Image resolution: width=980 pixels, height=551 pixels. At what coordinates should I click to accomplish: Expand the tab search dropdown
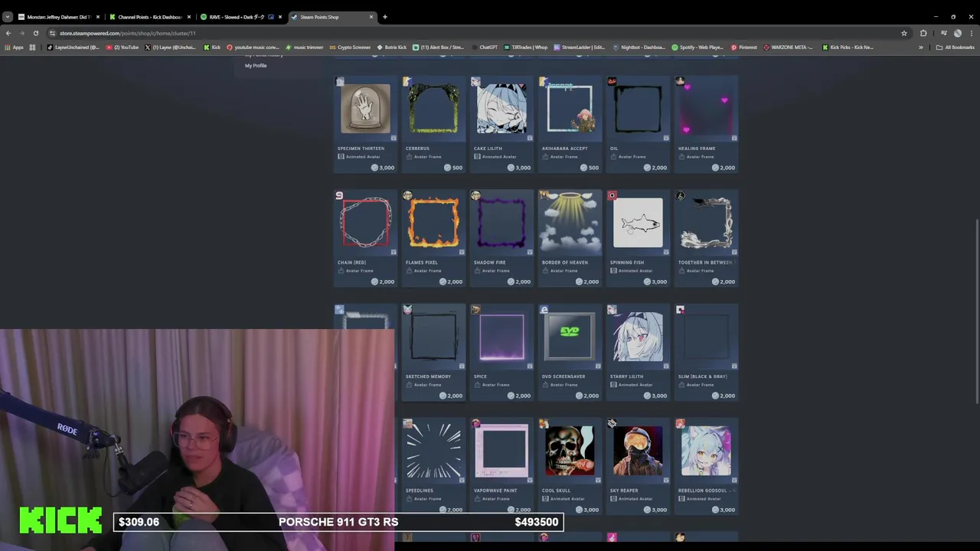[7, 17]
